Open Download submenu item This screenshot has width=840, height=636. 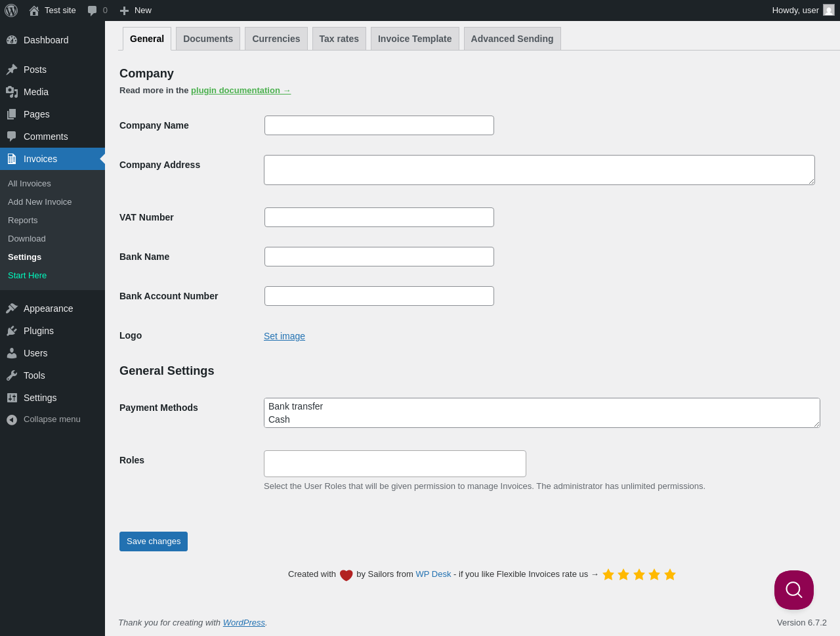tap(27, 239)
